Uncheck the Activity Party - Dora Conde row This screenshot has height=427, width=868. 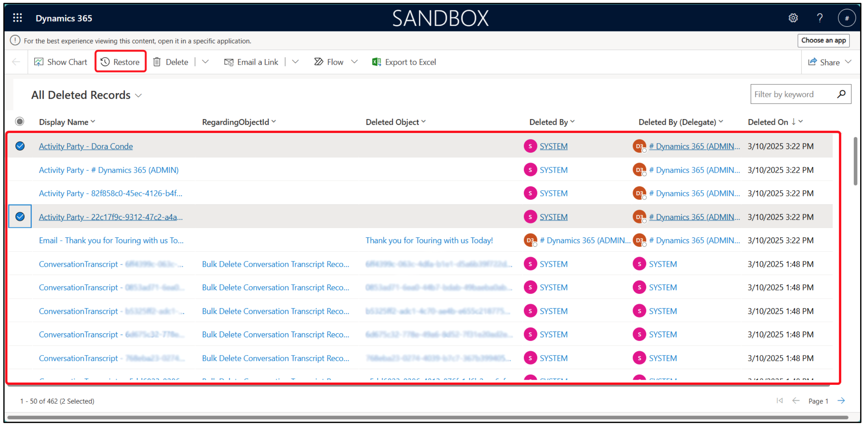[x=20, y=146]
